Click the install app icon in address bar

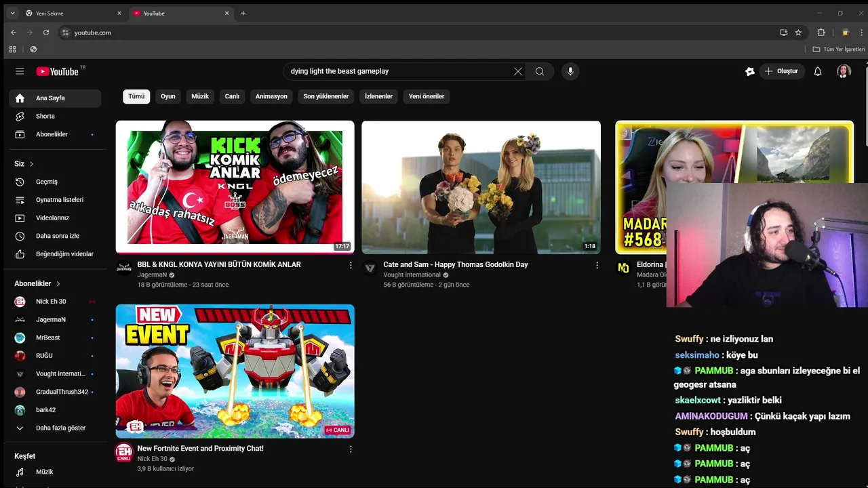pyautogui.click(x=783, y=33)
